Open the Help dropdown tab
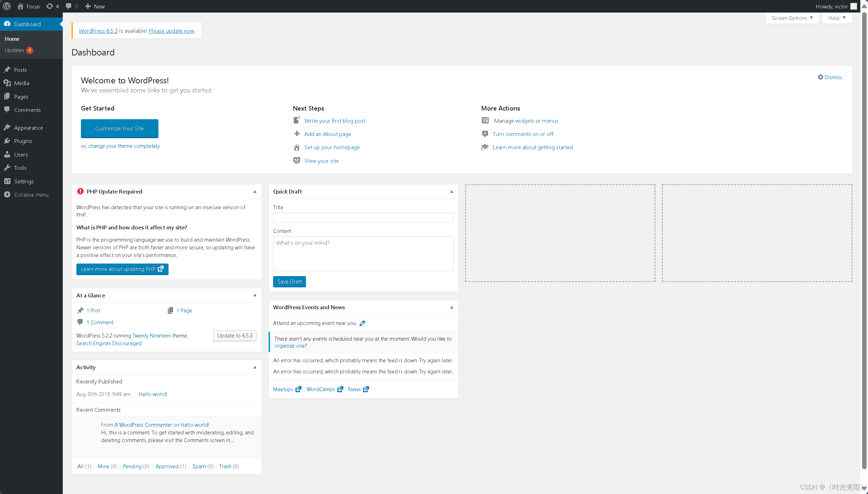 pyautogui.click(x=837, y=18)
